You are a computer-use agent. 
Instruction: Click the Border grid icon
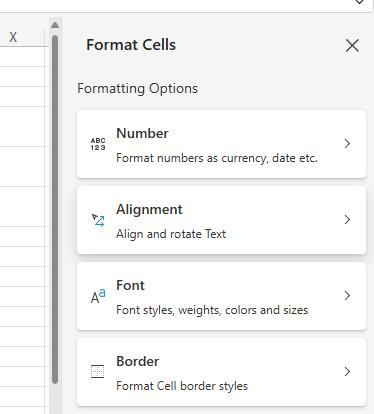(x=98, y=372)
